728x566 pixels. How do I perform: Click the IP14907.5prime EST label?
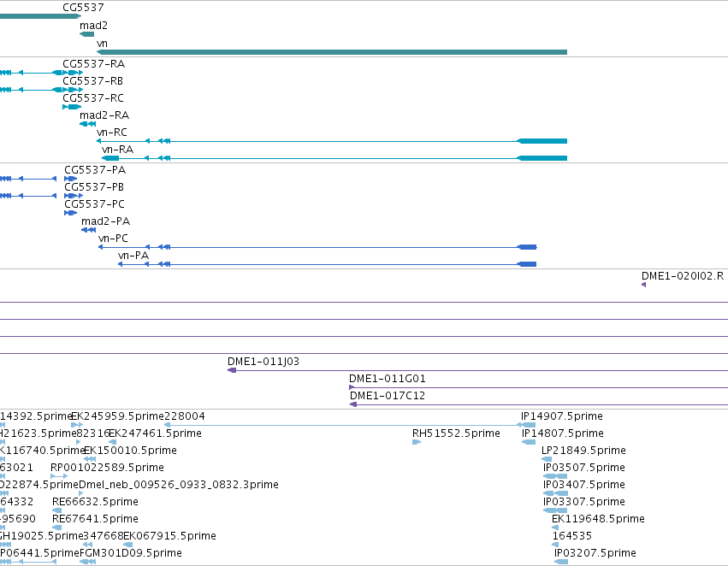point(562,416)
